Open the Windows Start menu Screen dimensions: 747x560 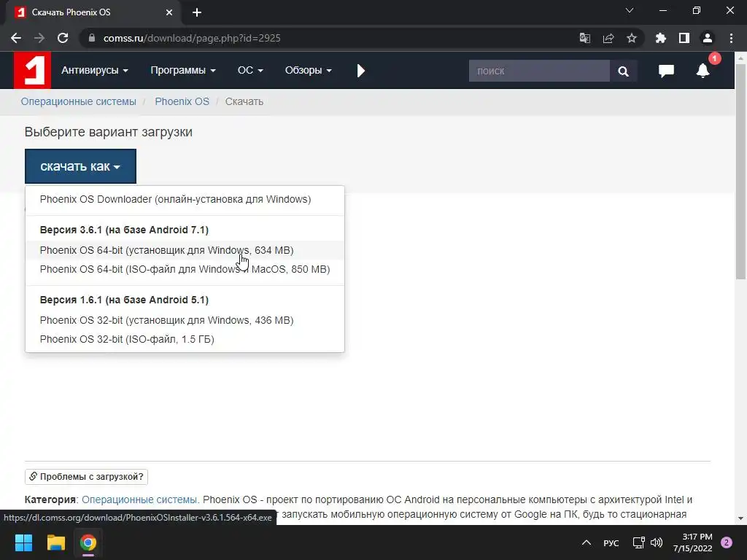[23, 542]
